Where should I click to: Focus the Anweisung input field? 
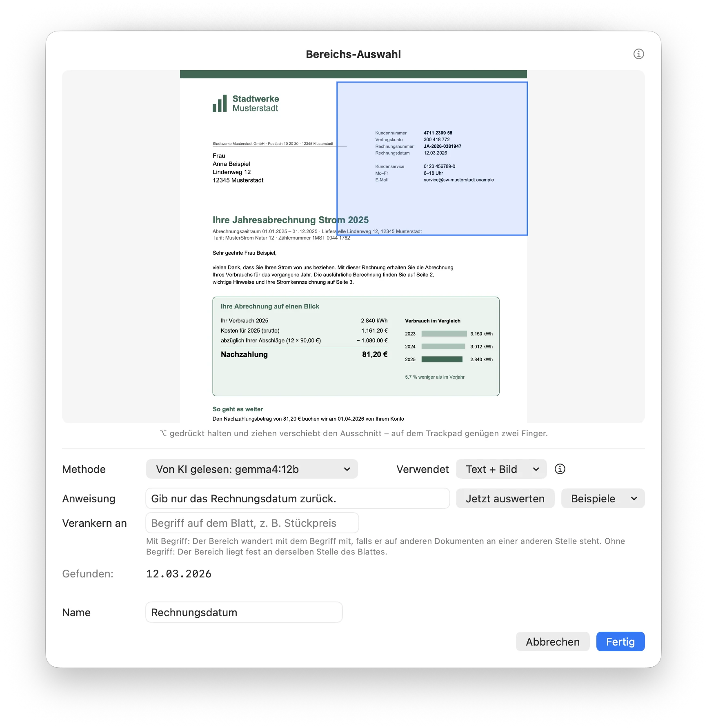(298, 498)
